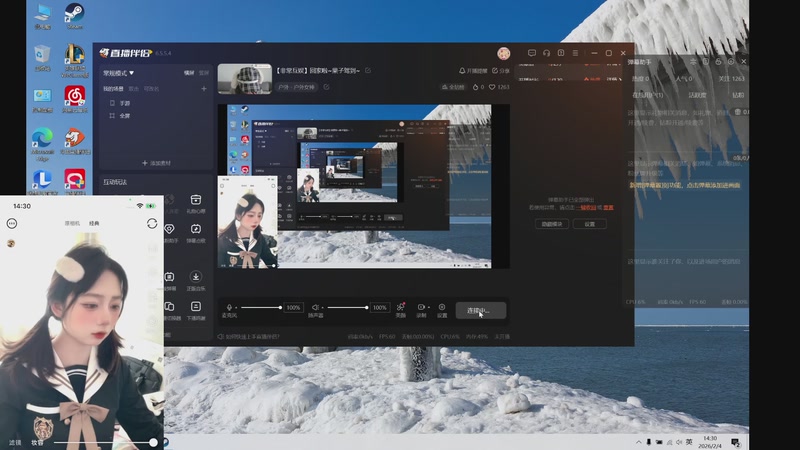Click the volume icon in system tray
The width and height of the screenshot is (800, 450).
pos(679,442)
